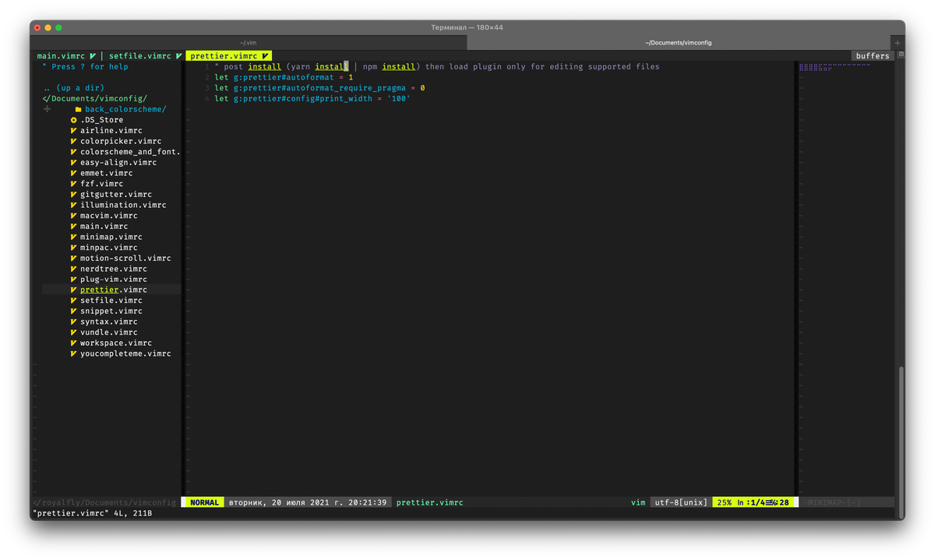
Task: Select the prettier.vimrc buffer tab
Action: tap(228, 56)
